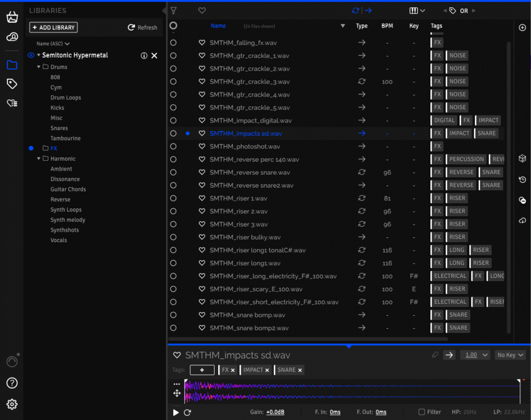Open the cloud search icon in sidebar
Image resolution: width=531 pixels, height=420 pixels.
(12, 37)
